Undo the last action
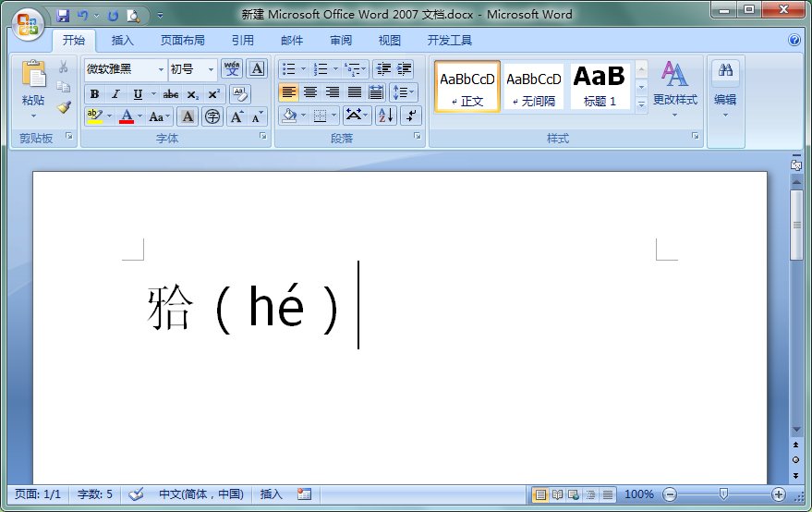812x512 pixels. 82,16
